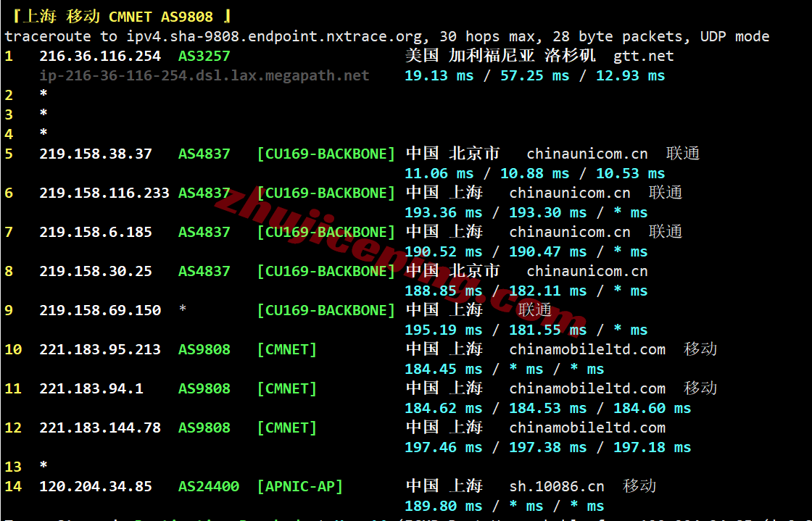Click latency value 19.13 ms
Screen dimensions: 812x521
click(439, 76)
